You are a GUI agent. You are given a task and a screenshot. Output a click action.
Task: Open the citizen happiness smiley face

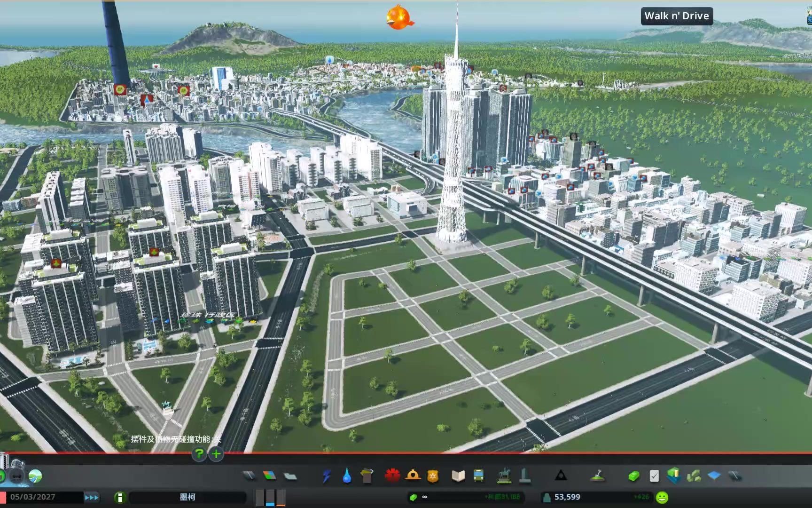(662, 497)
